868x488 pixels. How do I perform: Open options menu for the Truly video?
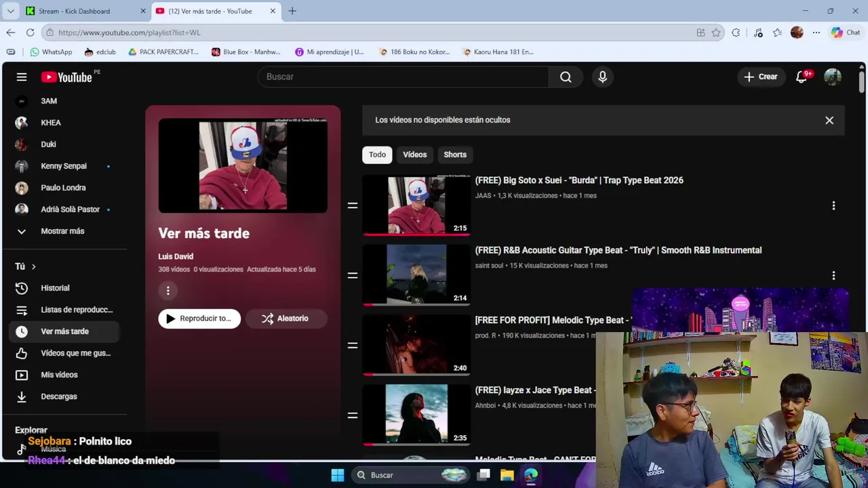pyautogui.click(x=833, y=275)
